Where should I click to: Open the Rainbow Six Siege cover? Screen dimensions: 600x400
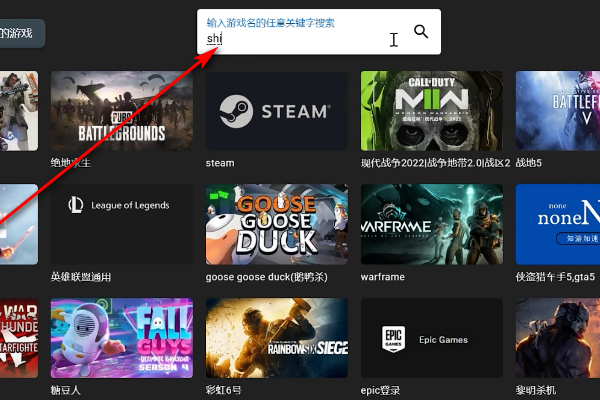pos(277,338)
